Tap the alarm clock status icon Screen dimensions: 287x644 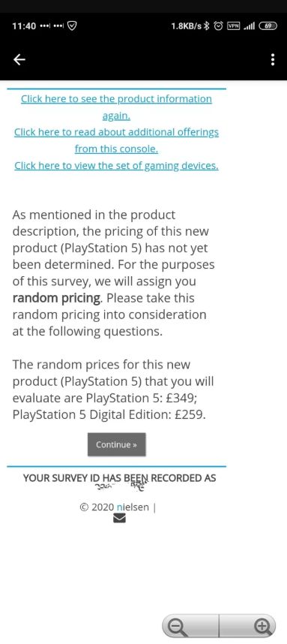pos(219,26)
